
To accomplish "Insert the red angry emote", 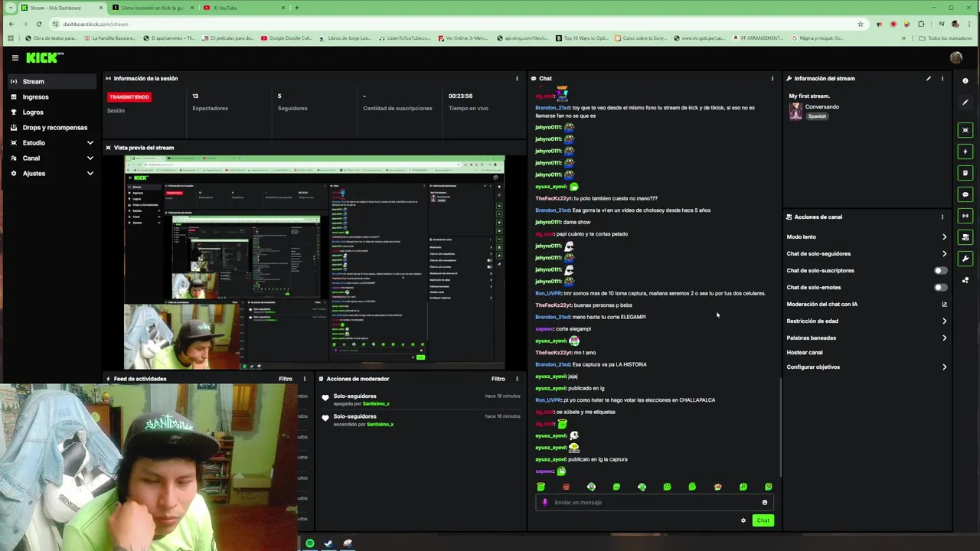I will tap(566, 487).
